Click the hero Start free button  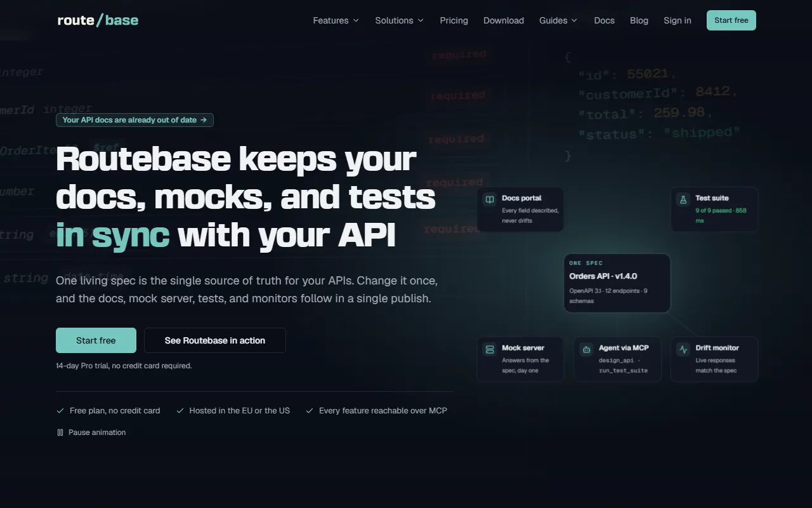click(x=96, y=340)
